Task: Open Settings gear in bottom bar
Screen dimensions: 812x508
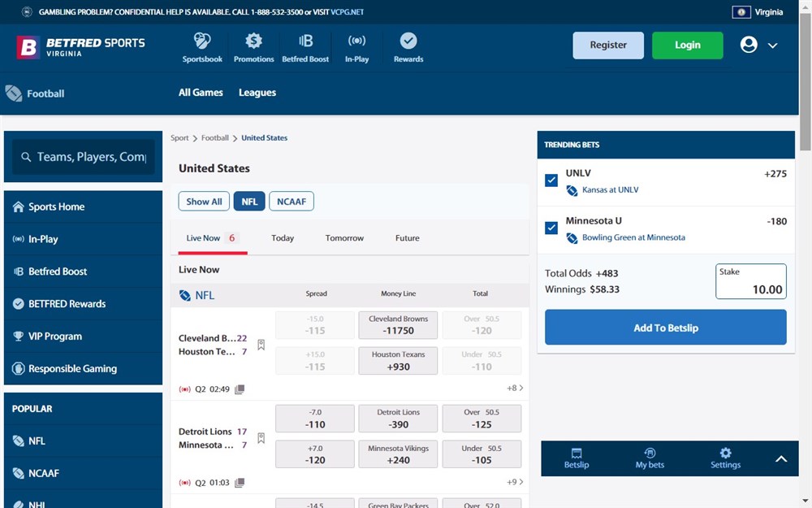Action: [725, 458]
